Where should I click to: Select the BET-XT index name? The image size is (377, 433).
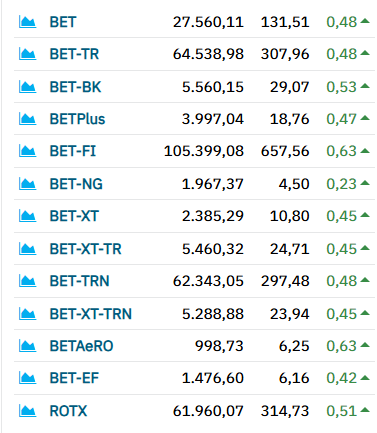74,216
